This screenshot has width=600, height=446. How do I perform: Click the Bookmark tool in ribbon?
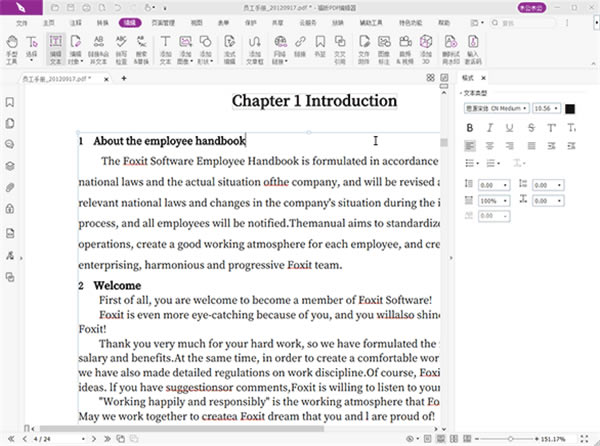[320, 47]
